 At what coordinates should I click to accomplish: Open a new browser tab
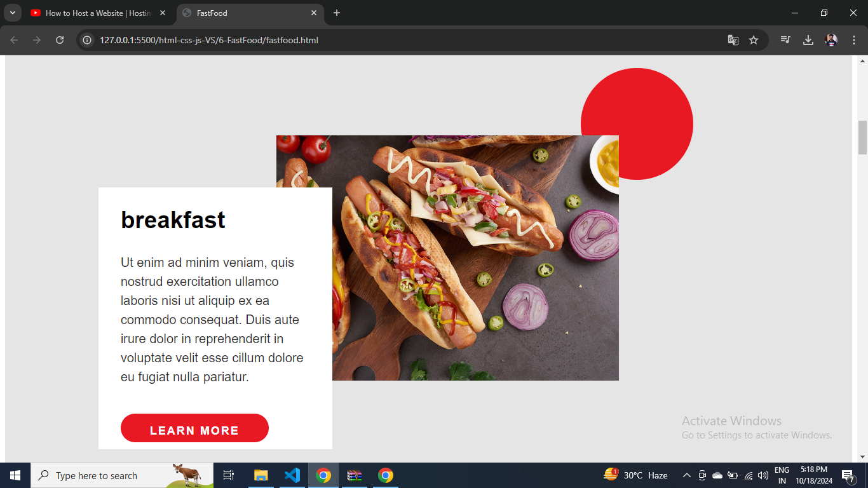[x=337, y=13]
